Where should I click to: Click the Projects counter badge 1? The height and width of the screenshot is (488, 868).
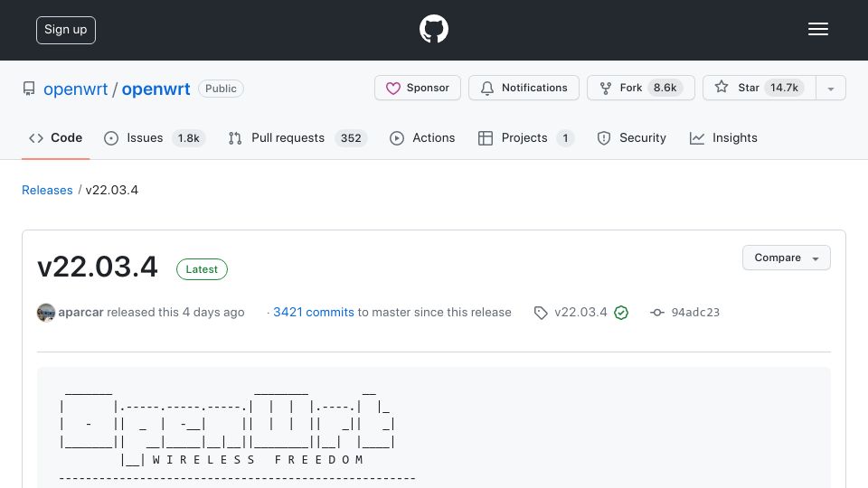pyautogui.click(x=565, y=138)
